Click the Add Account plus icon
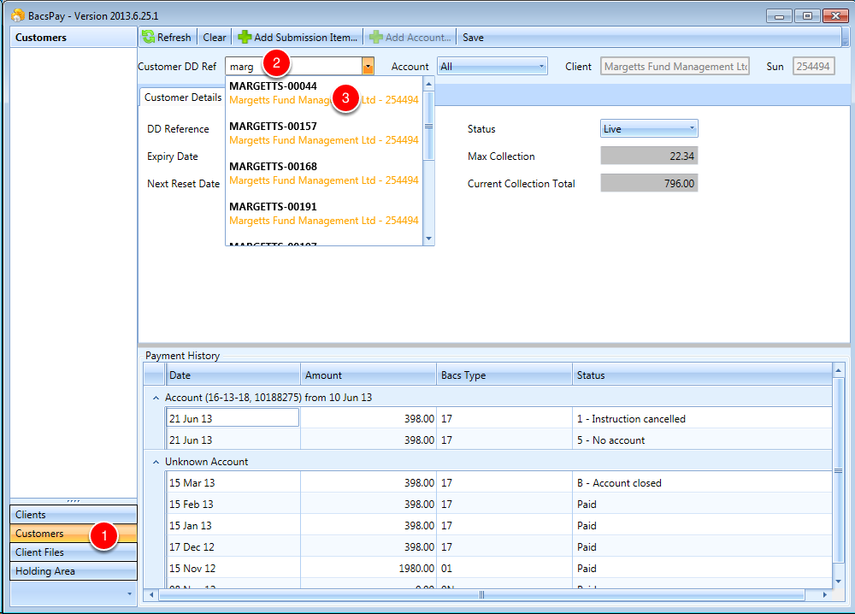The width and height of the screenshot is (855, 614). click(x=376, y=37)
